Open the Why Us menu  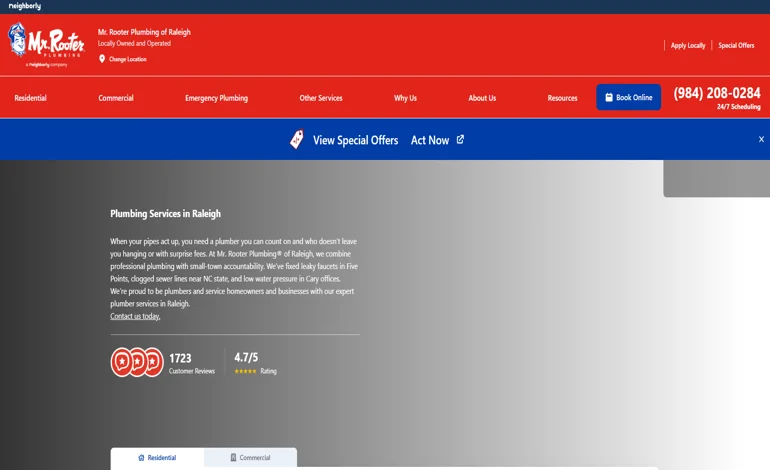pos(405,98)
